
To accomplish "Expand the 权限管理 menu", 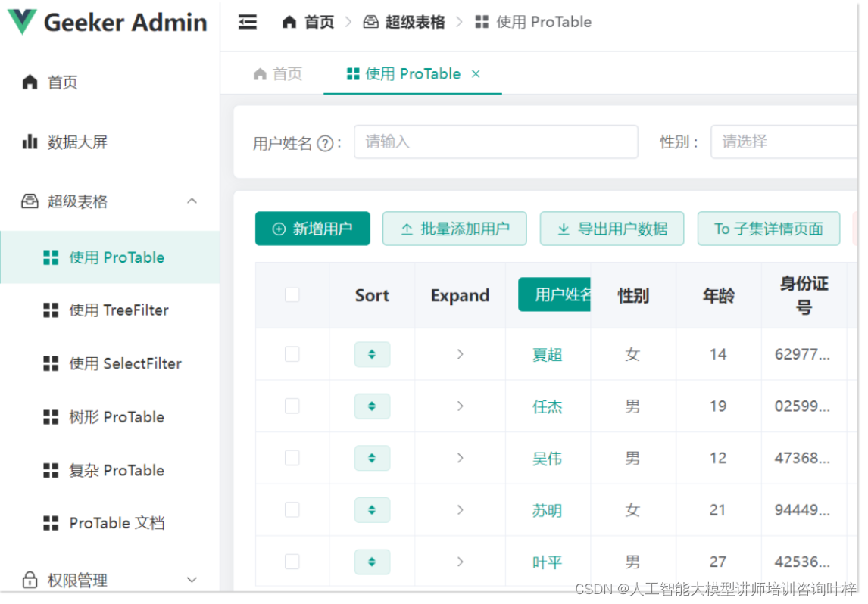I will (190, 580).
